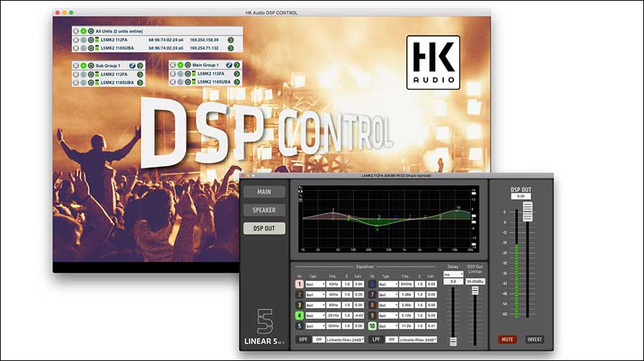Collapse Sub Group 1 via dark green chevron icon
This screenshot has width=644, height=361.
coord(91,66)
